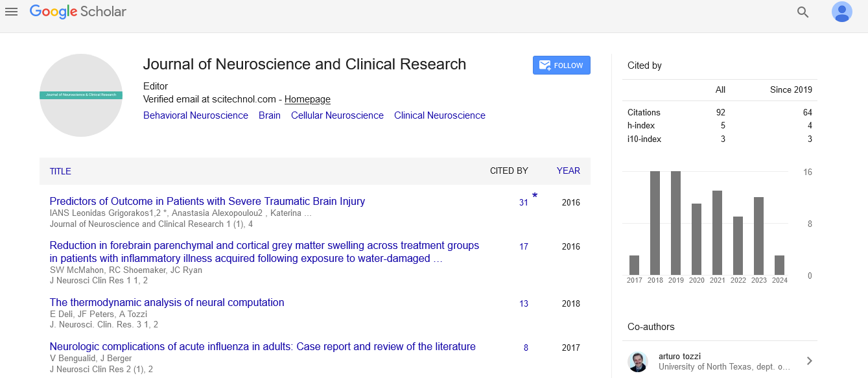The width and height of the screenshot is (868, 378).
Task: Open the asterisk merged-citations marker
Action: pyautogui.click(x=535, y=196)
